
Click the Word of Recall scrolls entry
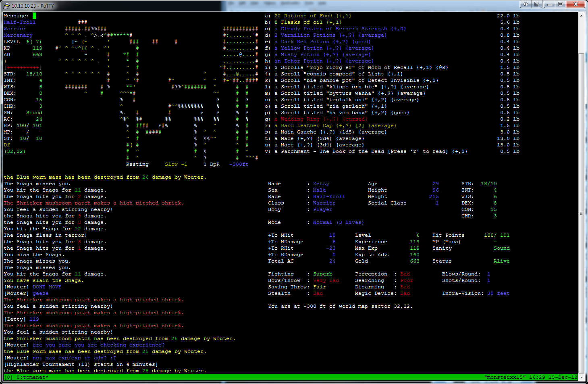pyautogui.click(x=361, y=67)
